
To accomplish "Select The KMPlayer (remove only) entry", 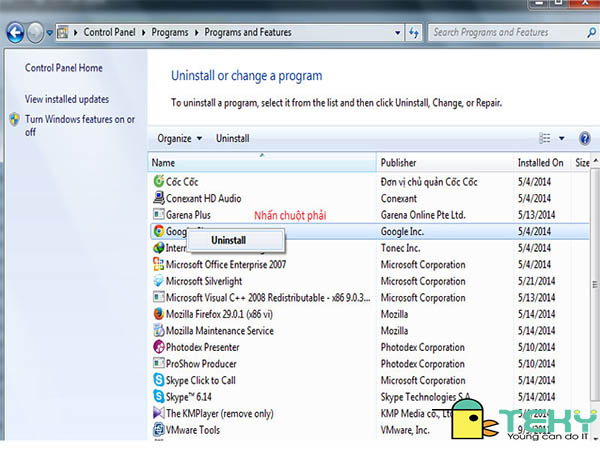I will pyautogui.click(x=220, y=413).
